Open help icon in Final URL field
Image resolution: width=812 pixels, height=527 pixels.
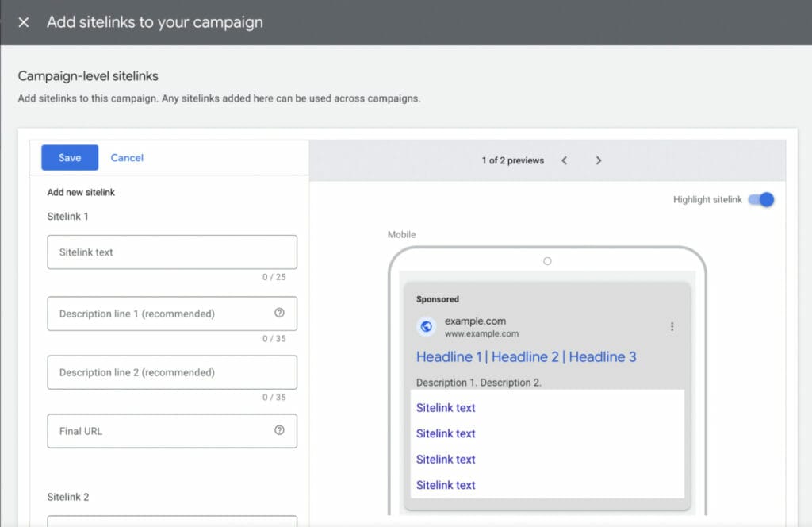point(279,431)
